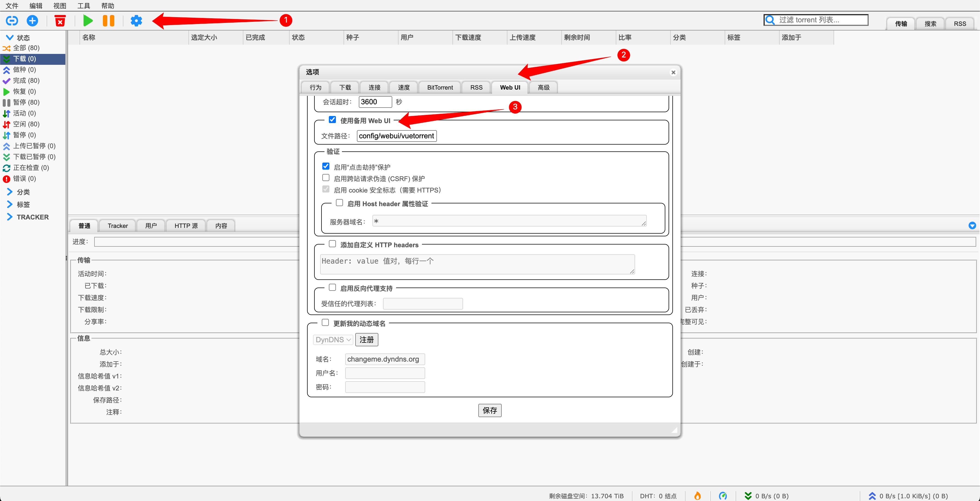
Task: Sort by the 下载速度 column header
Action: coord(479,37)
